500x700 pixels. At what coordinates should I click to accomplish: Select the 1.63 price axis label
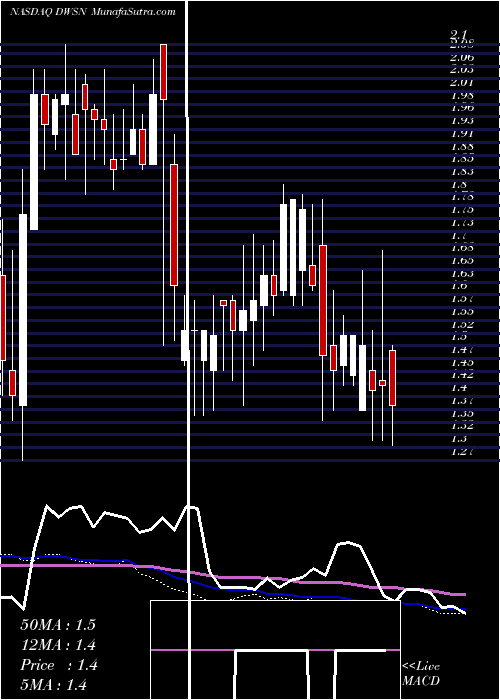(x=462, y=273)
